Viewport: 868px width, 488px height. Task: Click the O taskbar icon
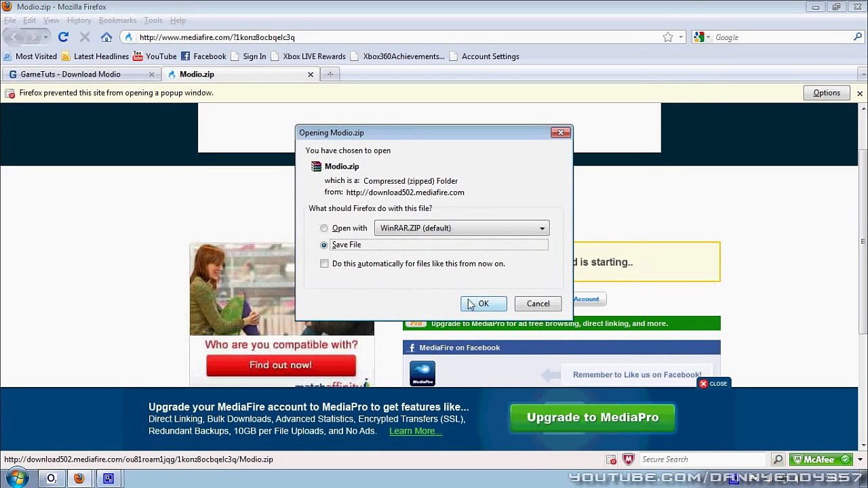(51, 479)
